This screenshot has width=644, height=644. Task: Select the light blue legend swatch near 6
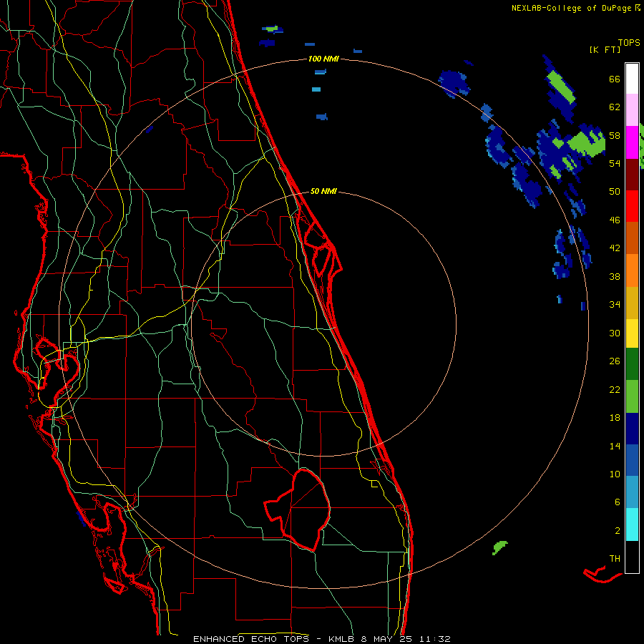coord(632,492)
